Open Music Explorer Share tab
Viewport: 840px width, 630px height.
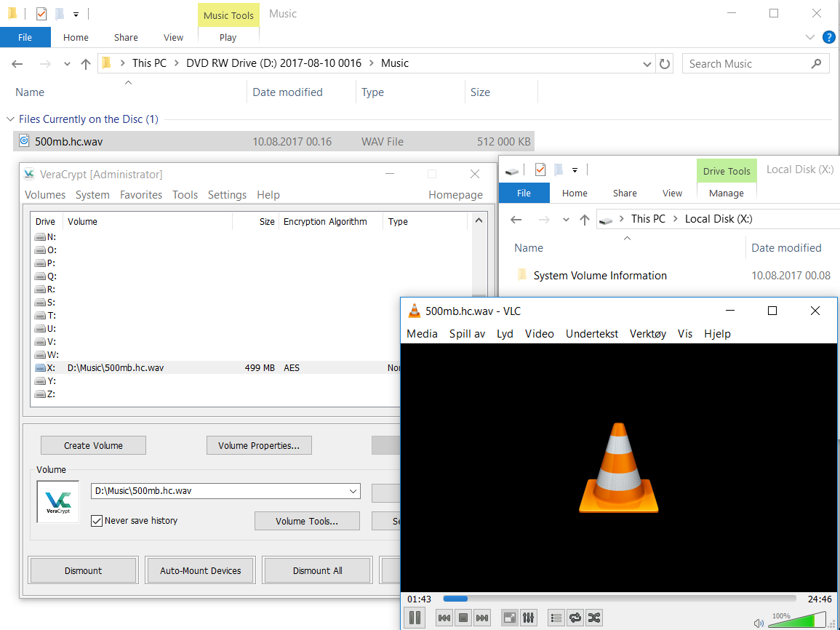coord(126,38)
